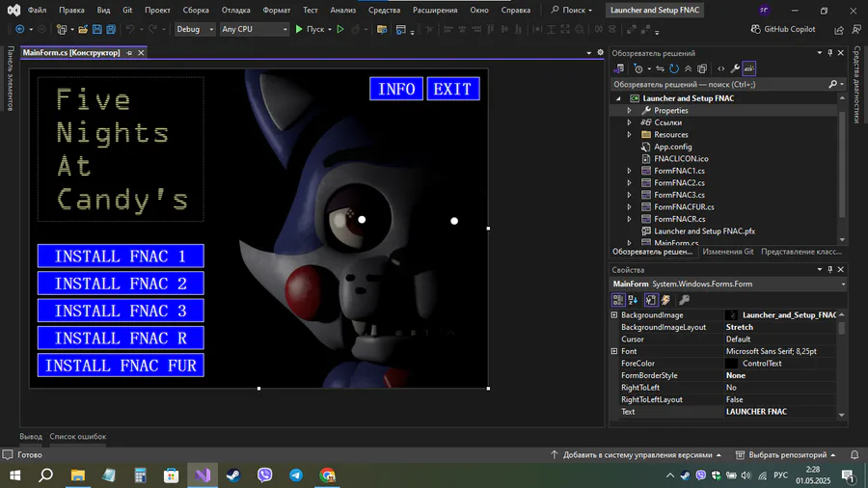
Task: Expand the Properties node in Solution Explorer
Action: [x=629, y=111]
